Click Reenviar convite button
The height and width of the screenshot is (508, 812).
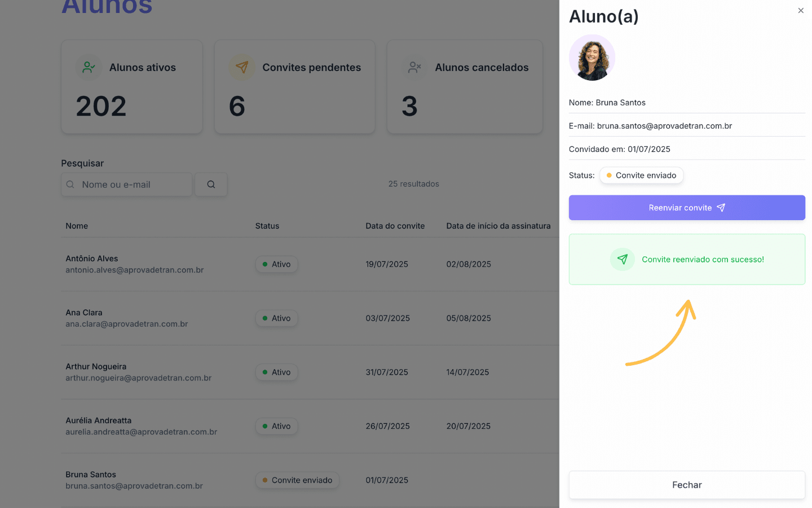687,208
